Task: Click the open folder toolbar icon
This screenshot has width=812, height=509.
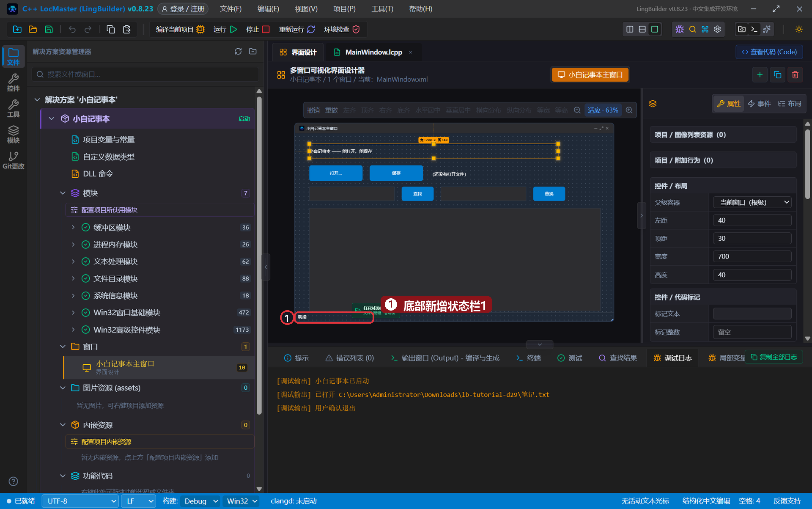Action: click(33, 29)
